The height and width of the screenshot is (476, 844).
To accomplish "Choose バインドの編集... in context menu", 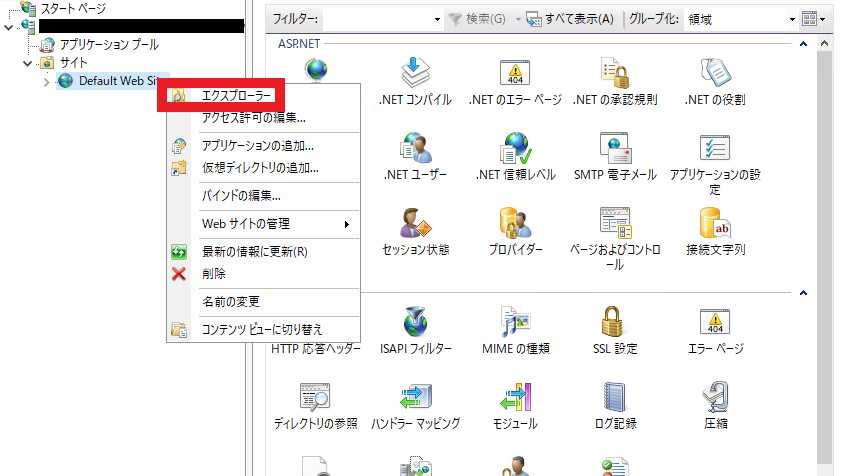I will [x=263, y=195].
